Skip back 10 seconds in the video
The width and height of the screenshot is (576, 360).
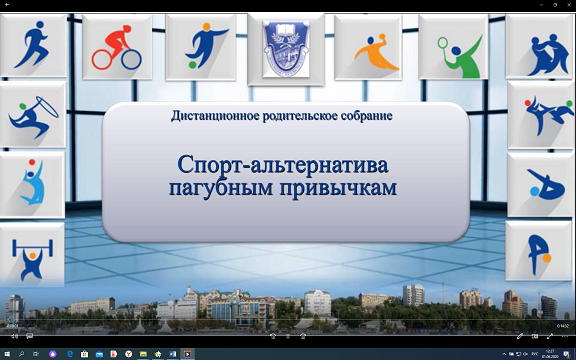tap(273, 336)
